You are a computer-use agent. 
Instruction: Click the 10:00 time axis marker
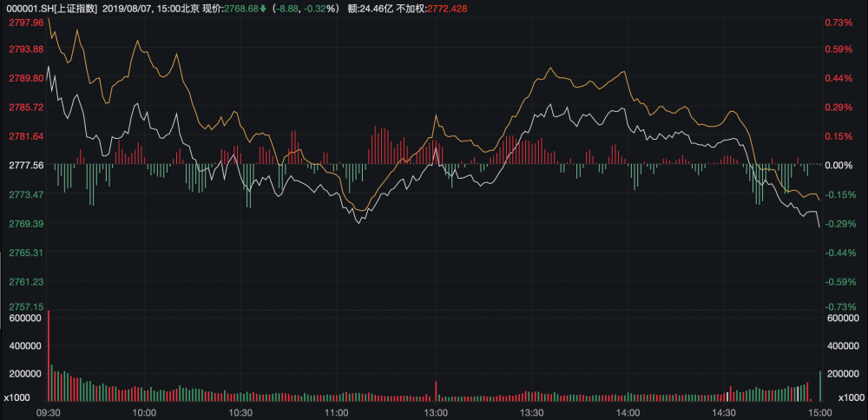pyautogui.click(x=144, y=412)
